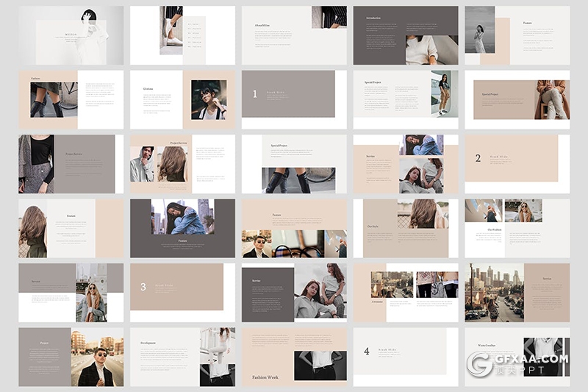The width and height of the screenshot is (588, 392).
Task: Select the Project Overview slide with gray panel
Action: pos(71,164)
